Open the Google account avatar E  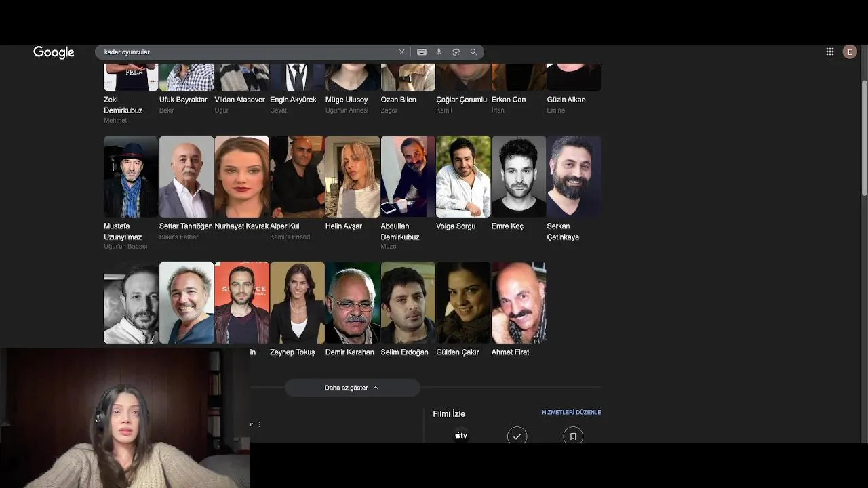[x=850, y=52]
